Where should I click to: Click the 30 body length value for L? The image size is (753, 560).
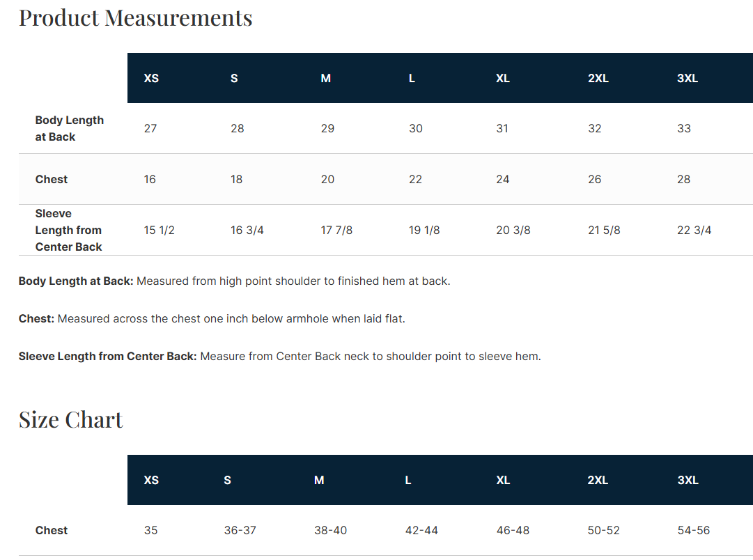(416, 128)
